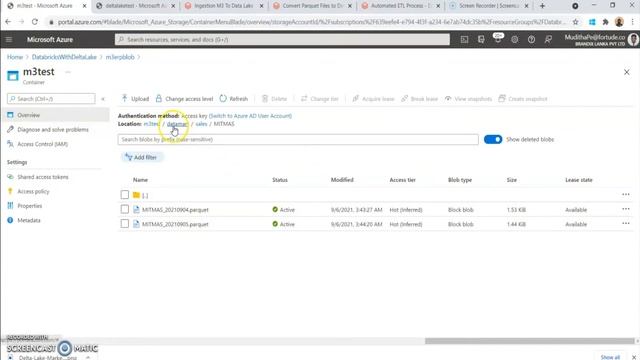640x360 pixels.
Task: Open the Azure portal hamburger menu
Action: pyautogui.click(x=9, y=40)
